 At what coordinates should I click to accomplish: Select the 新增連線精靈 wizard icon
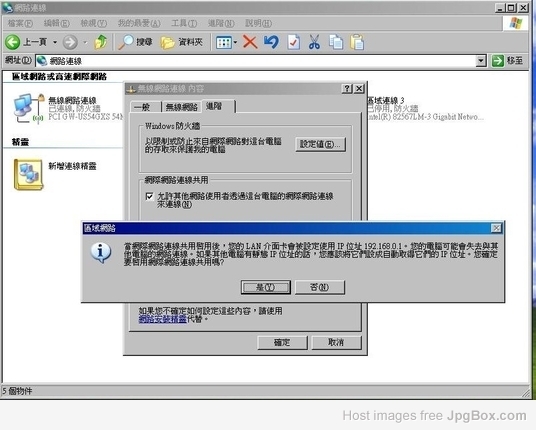tap(28, 174)
